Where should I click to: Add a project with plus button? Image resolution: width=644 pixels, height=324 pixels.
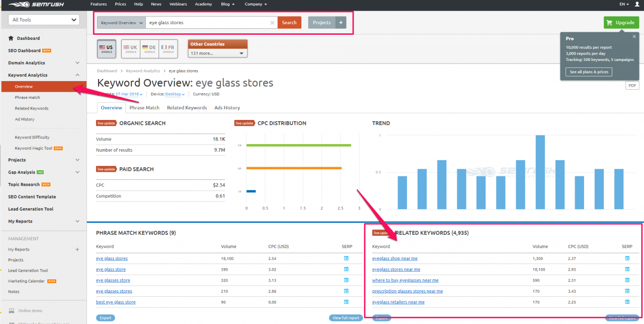(x=341, y=23)
